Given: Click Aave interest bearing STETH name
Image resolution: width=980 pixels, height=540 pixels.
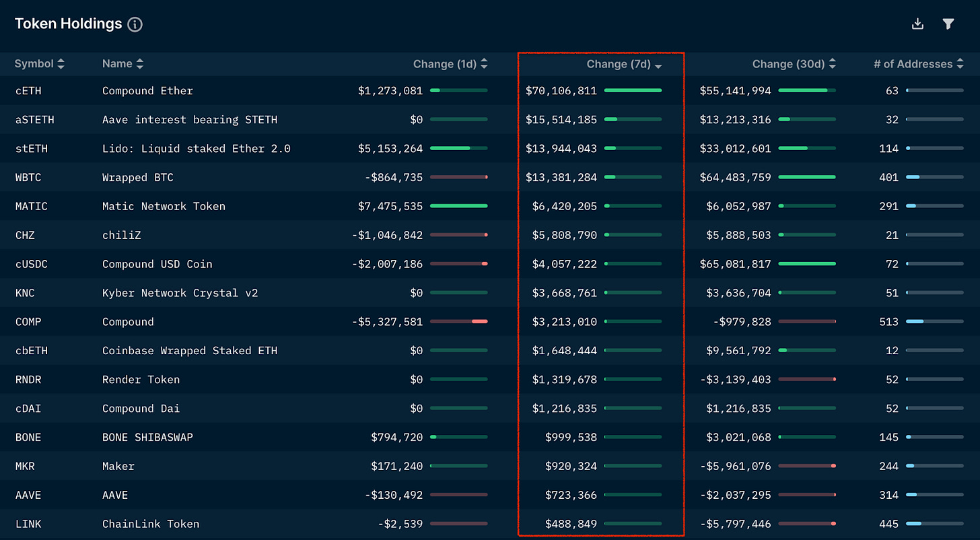Looking at the screenshot, I should tap(190, 120).
